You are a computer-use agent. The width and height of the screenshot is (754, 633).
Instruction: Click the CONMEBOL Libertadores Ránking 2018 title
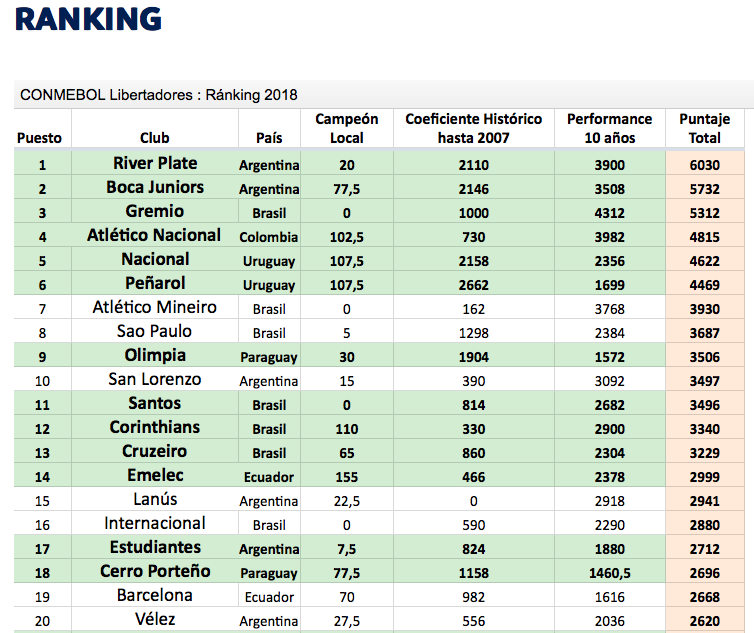[x=158, y=95]
